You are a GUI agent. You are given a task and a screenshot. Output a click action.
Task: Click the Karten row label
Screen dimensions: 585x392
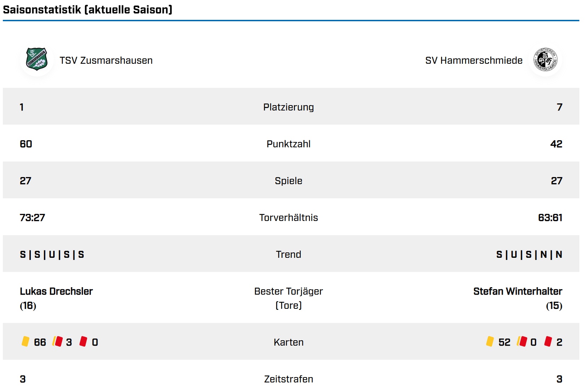(288, 342)
